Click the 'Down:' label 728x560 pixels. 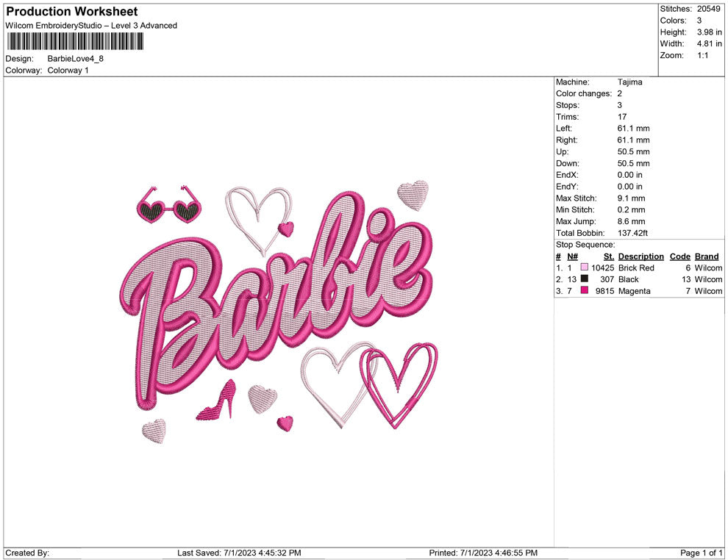pyautogui.click(x=568, y=163)
